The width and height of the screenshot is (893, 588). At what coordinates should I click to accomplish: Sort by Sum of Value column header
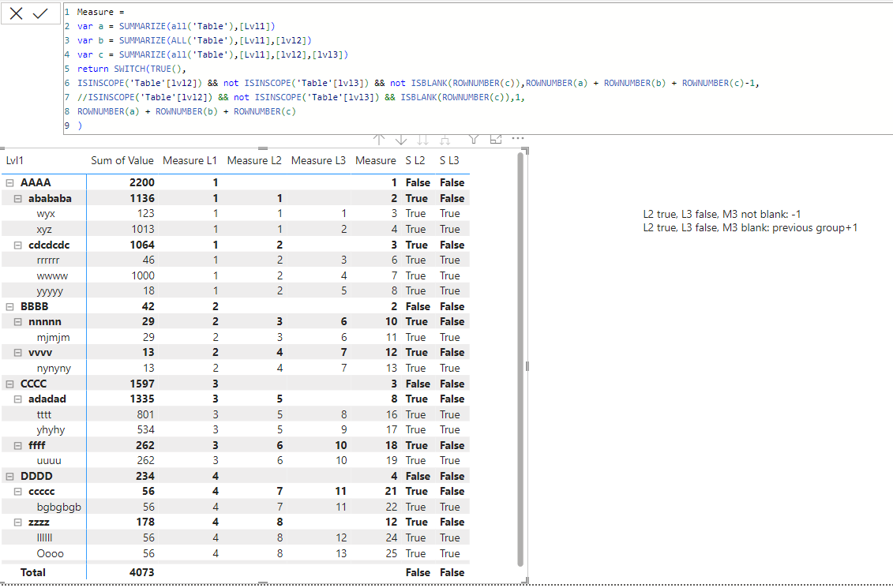[x=122, y=160]
